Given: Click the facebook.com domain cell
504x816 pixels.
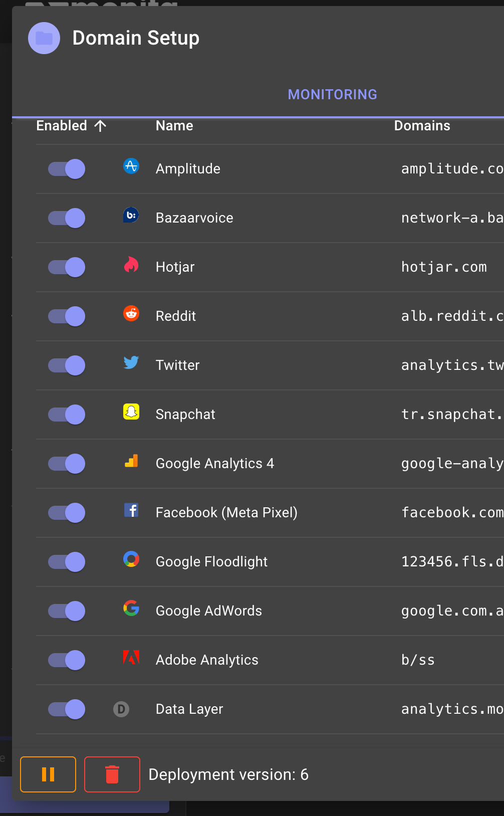Looking at the screenshot, I should click(452, 513).
